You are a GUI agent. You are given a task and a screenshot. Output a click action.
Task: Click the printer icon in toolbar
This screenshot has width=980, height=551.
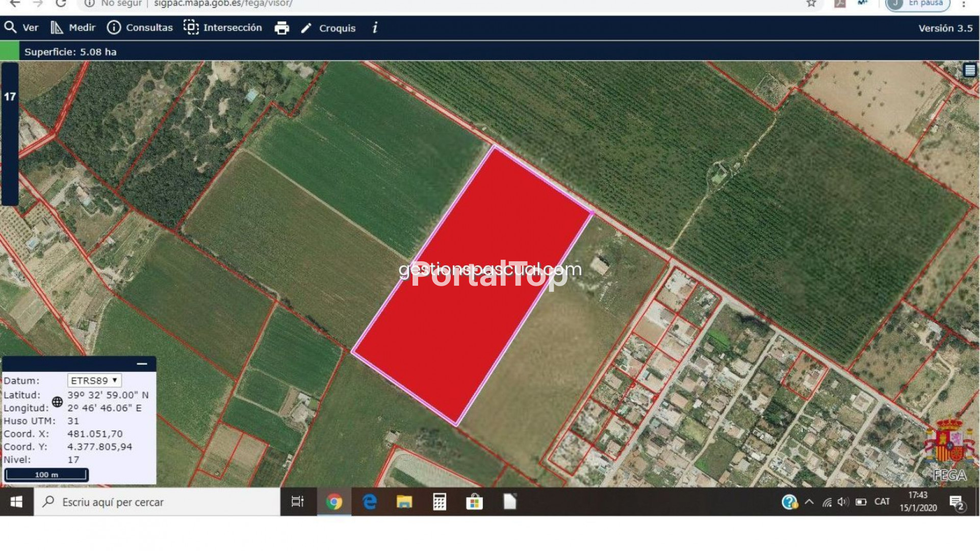(281, 28)
